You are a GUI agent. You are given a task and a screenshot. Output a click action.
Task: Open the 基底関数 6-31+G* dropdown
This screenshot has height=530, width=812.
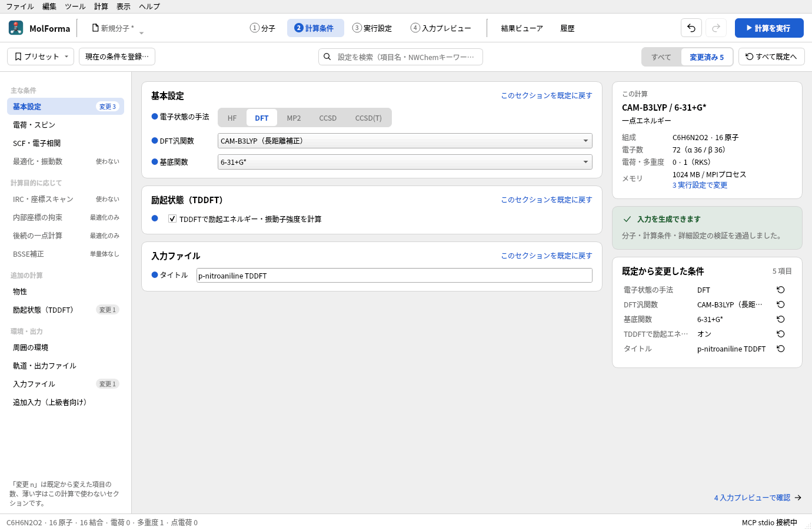[x=405, y=162]
